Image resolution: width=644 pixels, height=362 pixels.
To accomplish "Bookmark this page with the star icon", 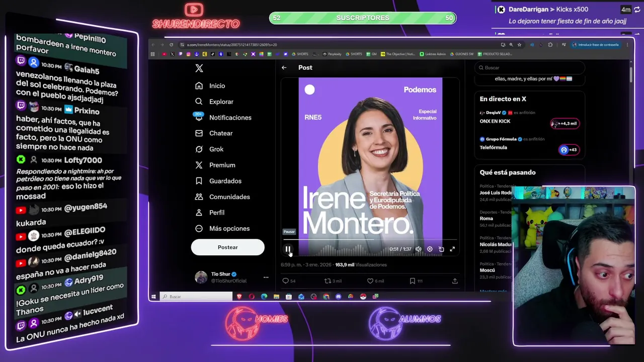I will (x=520, y=45).
